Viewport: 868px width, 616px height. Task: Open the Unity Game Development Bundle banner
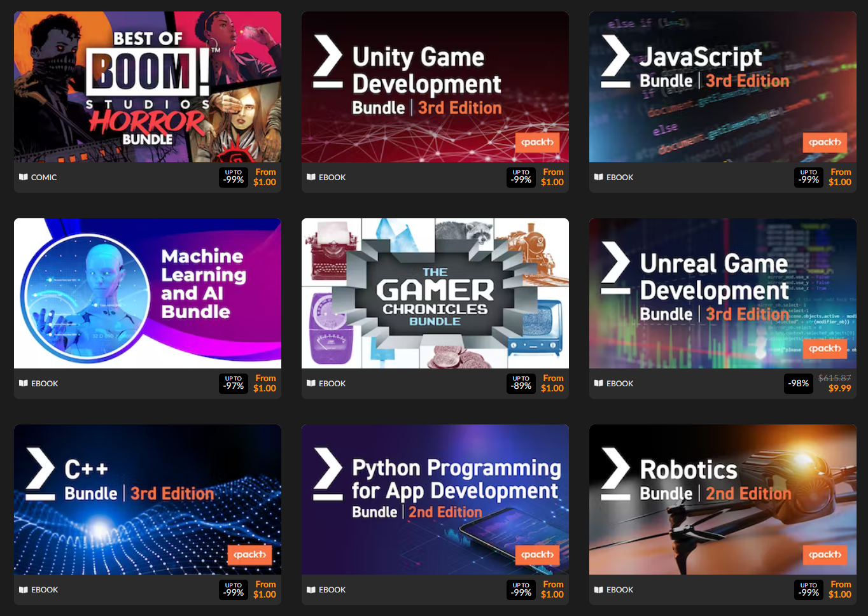[x=435, y=87]
